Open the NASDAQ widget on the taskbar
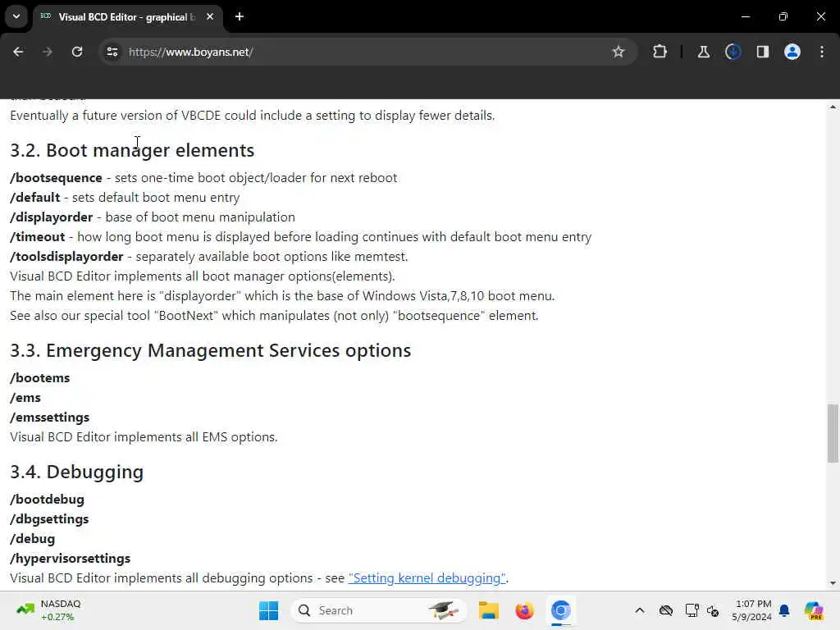This screenshot has width=840, height=630. click(x=49, y=610)
